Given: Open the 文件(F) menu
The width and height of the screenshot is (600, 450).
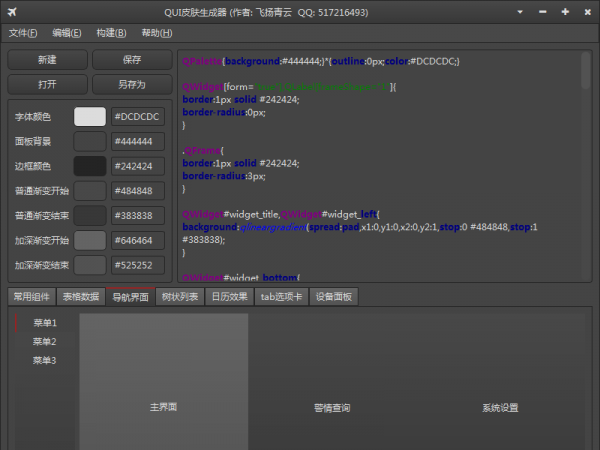Looking at the screenshot, I should click(23, 33).
